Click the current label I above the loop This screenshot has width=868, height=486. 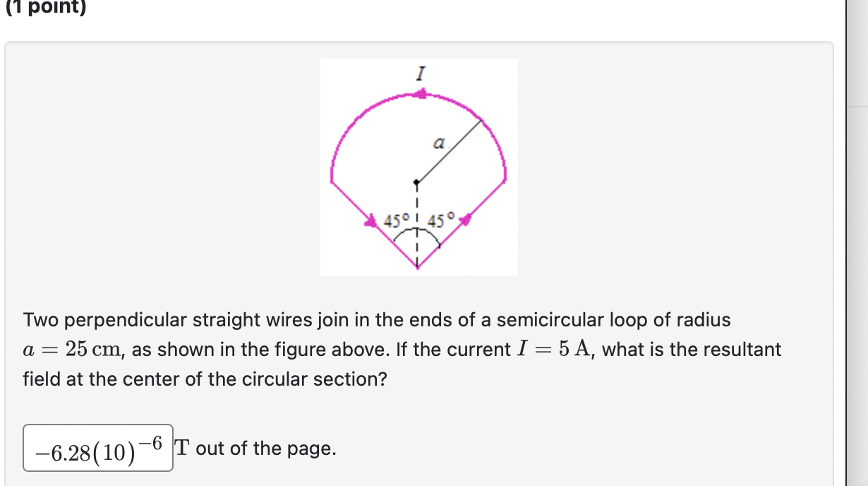tap(420, 73)
